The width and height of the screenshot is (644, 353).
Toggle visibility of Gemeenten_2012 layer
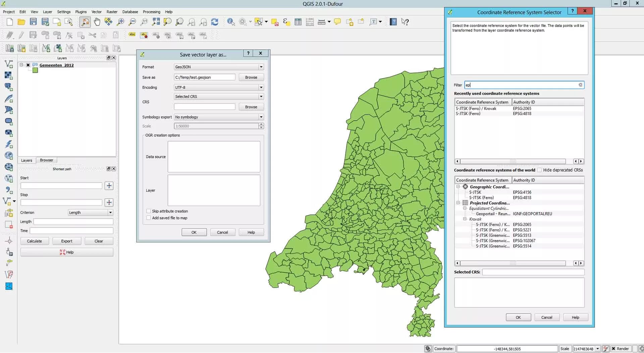click(28, 65)
